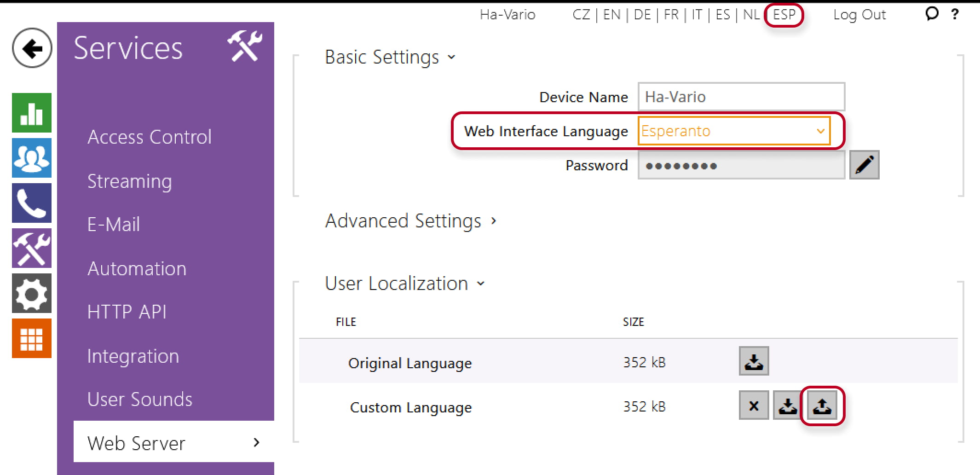The image size is (980, 475).
Task: Open help via question mark icon
Action: click(955, 14)
